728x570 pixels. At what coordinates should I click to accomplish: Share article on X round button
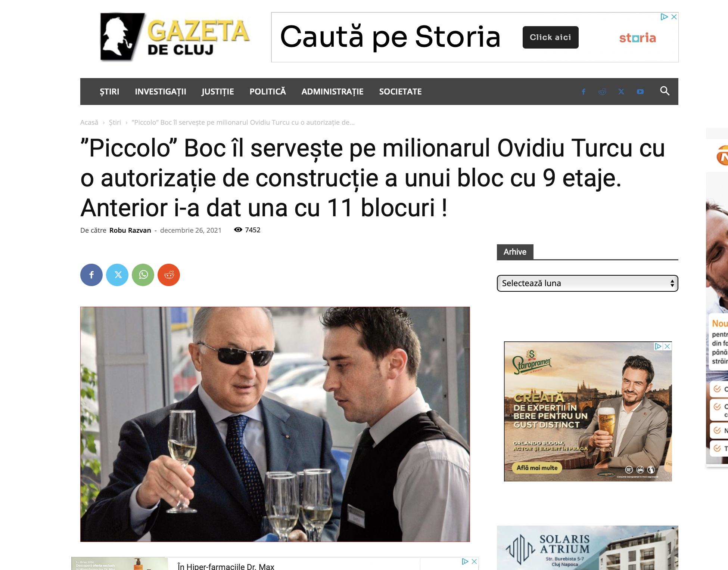click(117, 275)
